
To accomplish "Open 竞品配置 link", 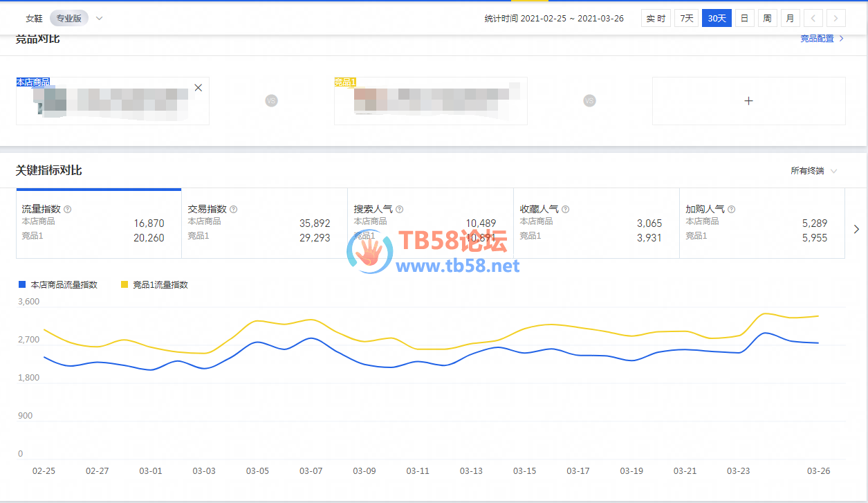I will pyautogui.click(x=822, y=39).
